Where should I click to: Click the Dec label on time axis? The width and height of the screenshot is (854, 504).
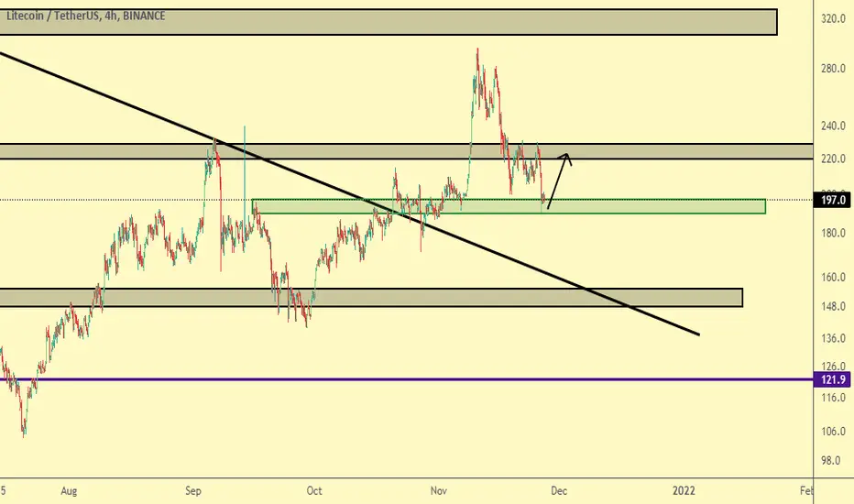[x=559, y=491]
